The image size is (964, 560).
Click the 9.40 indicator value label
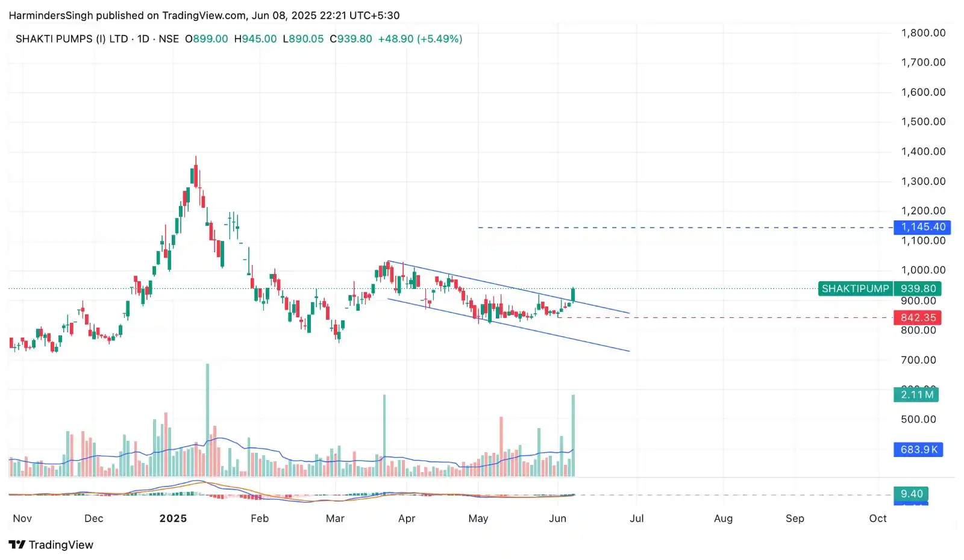click(911, 494)
